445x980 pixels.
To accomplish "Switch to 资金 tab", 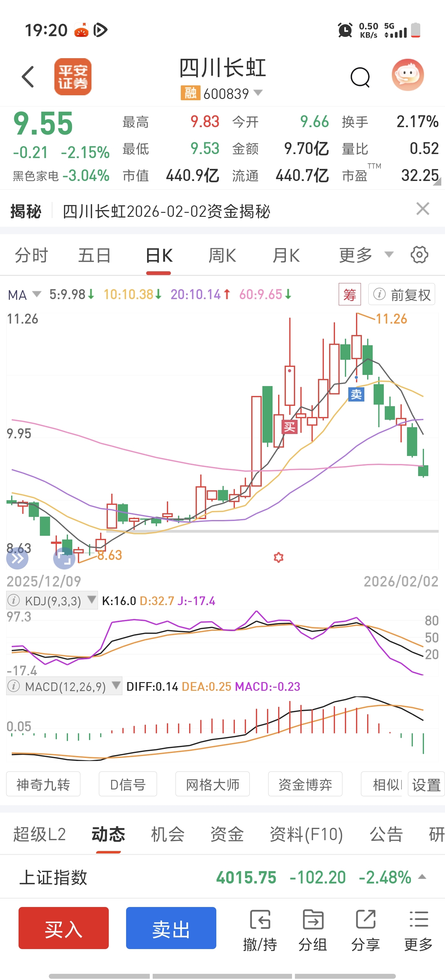I will click(x=227, y=834).
